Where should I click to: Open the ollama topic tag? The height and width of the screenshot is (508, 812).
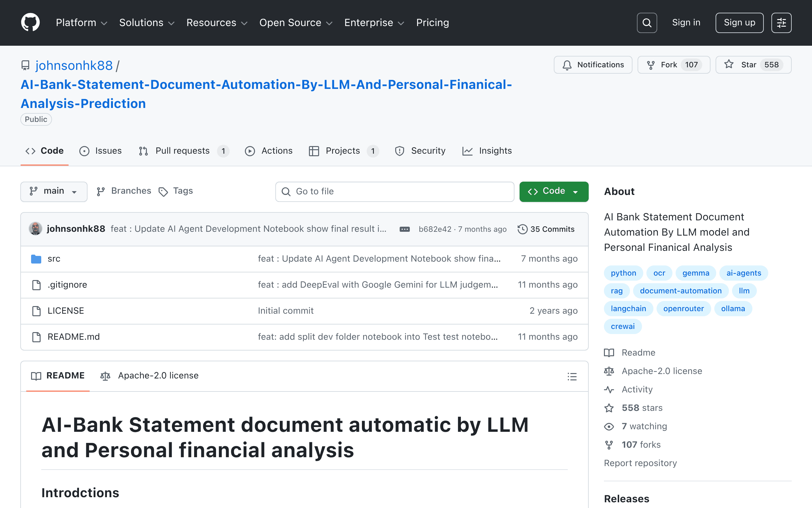coord(733,309)
